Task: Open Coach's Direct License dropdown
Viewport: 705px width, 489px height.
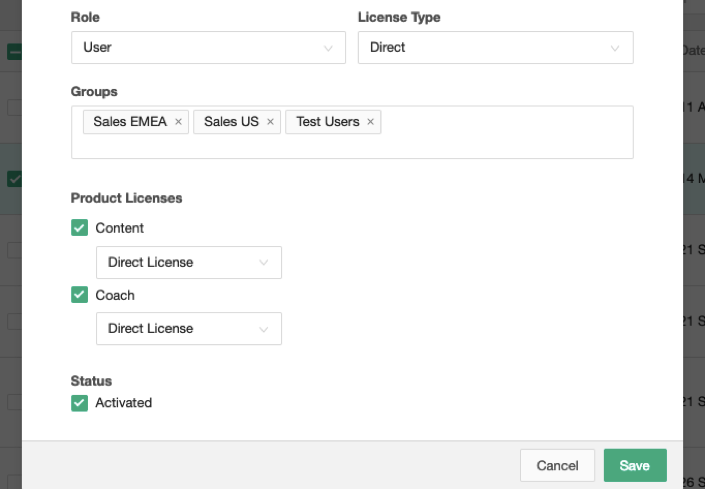Action: [189, 329]
